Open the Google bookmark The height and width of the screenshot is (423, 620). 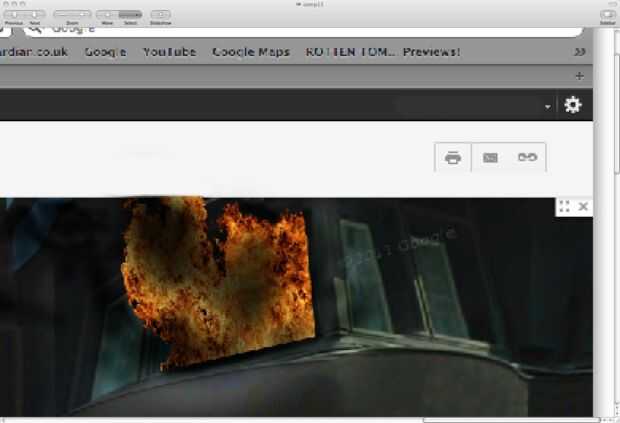coord(105,52)
